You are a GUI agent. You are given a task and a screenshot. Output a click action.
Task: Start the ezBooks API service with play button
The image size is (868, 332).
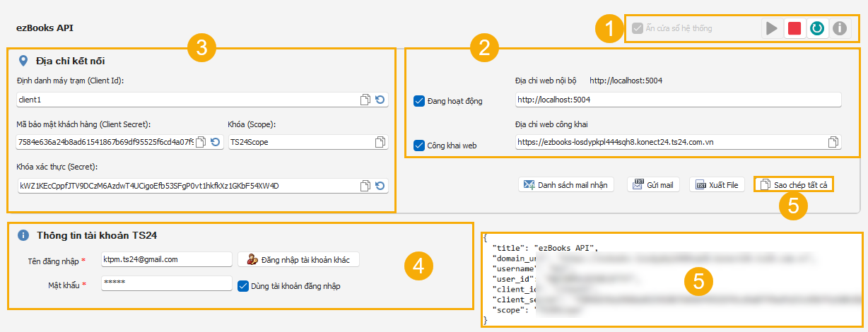click(772, 28)
